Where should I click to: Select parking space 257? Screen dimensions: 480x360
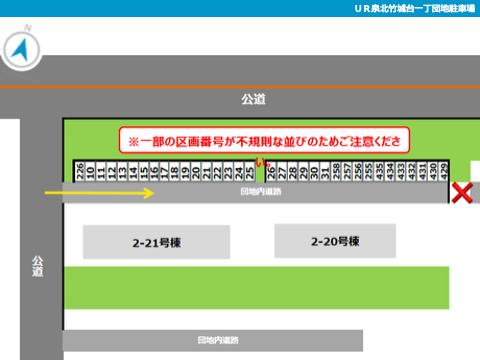(x=347, y=171)
